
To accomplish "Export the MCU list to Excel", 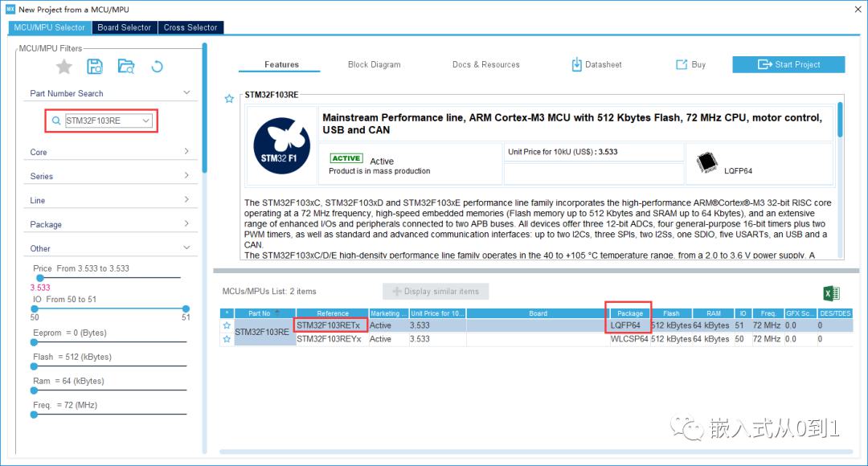I will (832, 293).
